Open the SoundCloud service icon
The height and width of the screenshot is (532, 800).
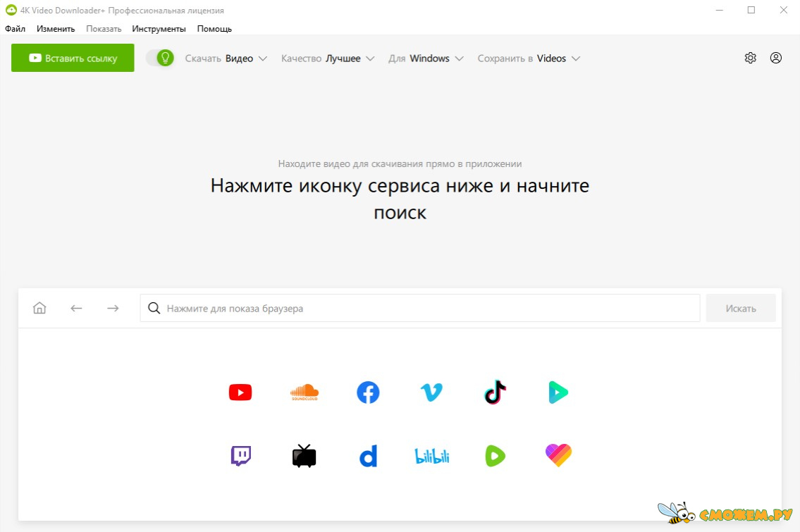(x=304, y=392)
